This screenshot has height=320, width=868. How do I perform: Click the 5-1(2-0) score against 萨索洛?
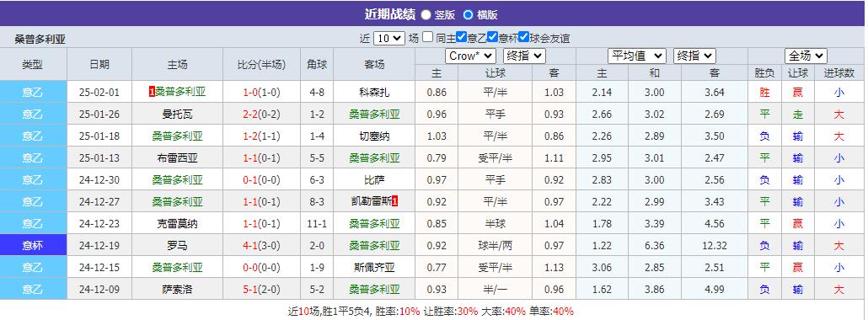point(262,290)
